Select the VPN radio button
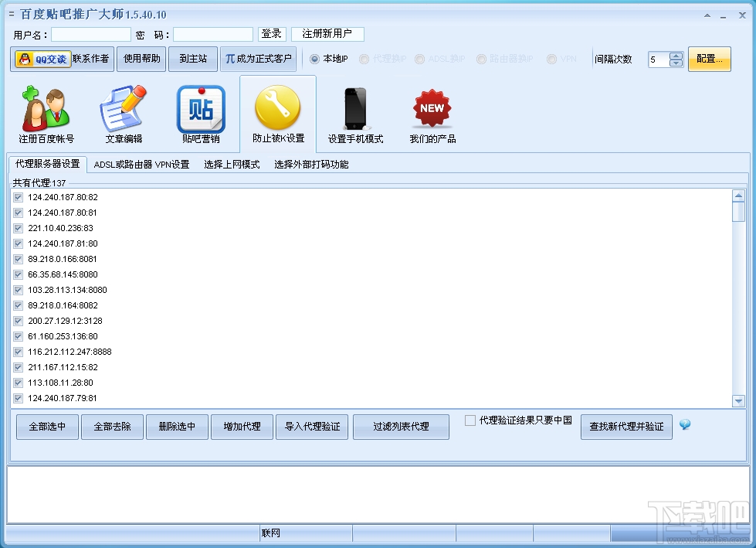Image resolution: width=756 pixels, height=548 pixels. 551,59
